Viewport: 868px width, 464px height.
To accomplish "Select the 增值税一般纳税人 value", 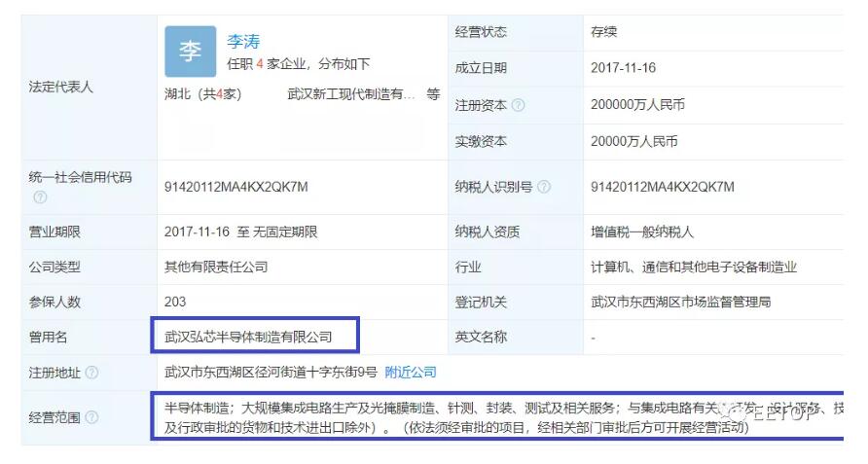I will point(642,232).
